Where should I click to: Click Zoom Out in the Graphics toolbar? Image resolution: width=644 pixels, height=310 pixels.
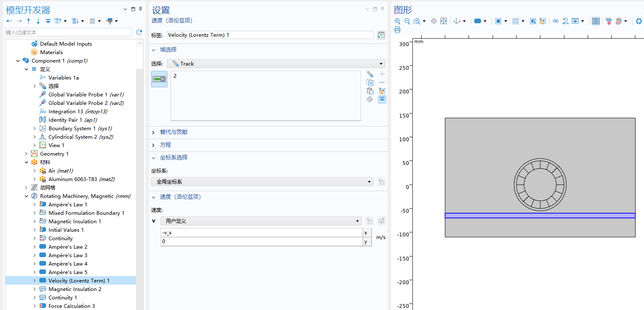click(407, 21)
